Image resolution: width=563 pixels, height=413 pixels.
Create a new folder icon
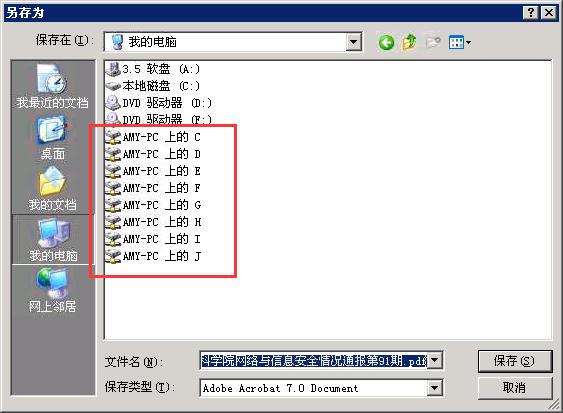(x=432, y=43)
